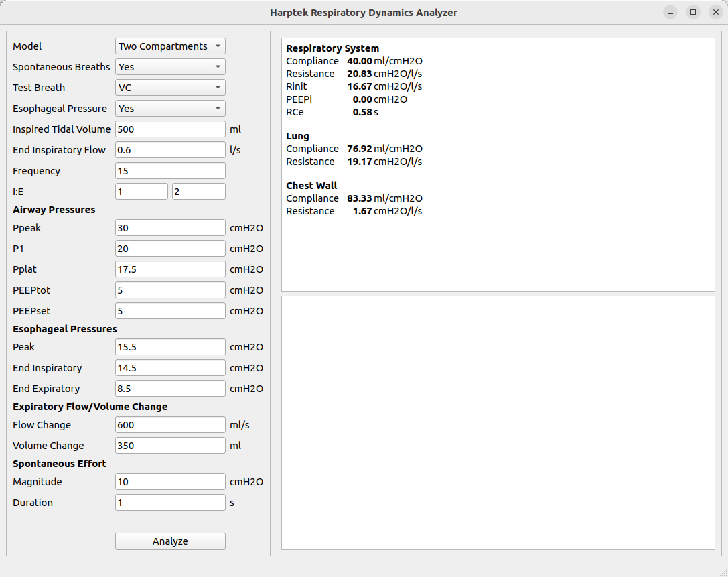The width and height of the screenshot is (728, 577).
Task: Click the Lung resistance 19.17 value
Action: 360,162
